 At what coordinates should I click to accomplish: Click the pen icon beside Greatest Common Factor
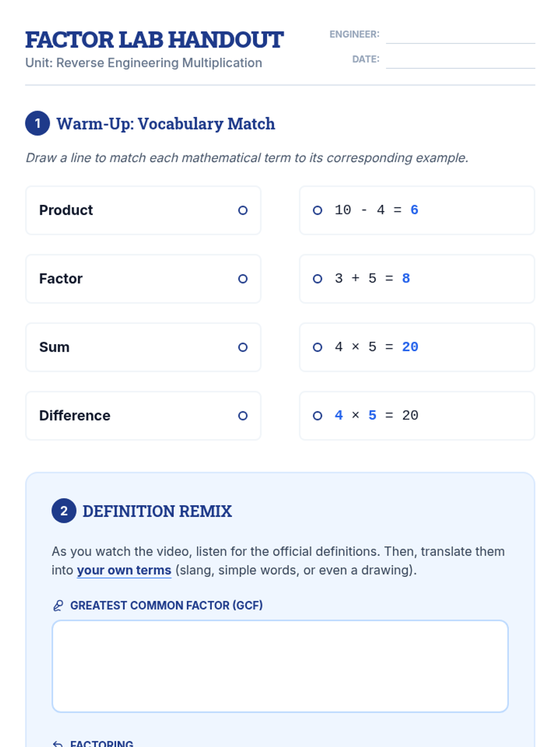[x=58, y=606]
